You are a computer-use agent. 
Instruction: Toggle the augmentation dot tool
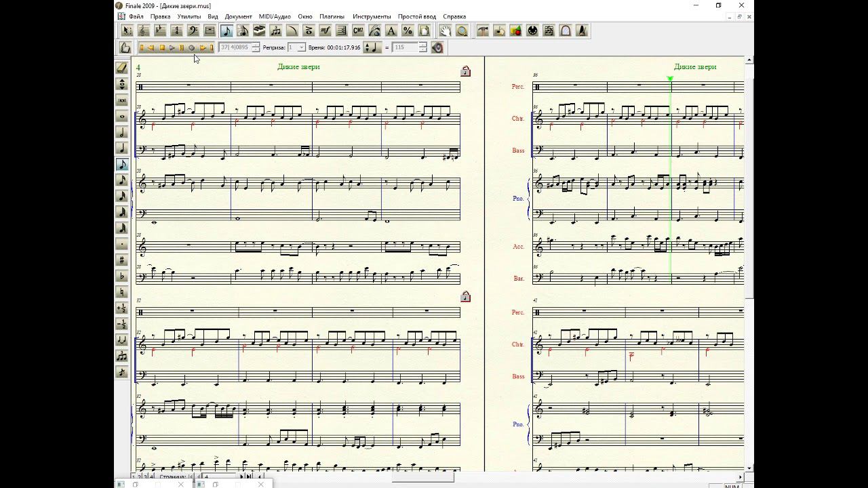(x=122, y=244)
